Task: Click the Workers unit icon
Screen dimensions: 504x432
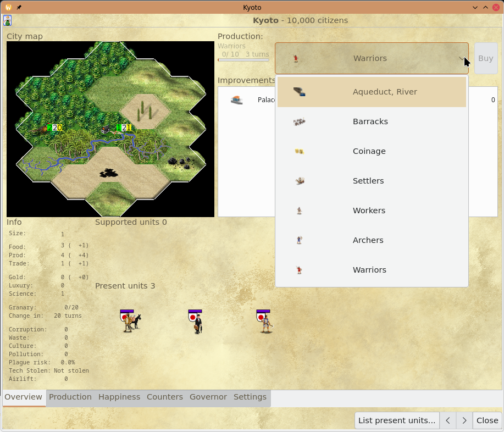Action: pyautogui.click(x=299, y=211)
